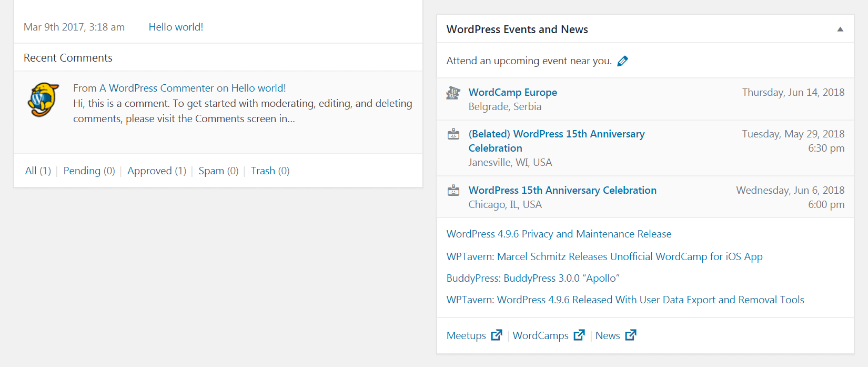Click external link icon next to Meetups

click(x=497, y=335)
